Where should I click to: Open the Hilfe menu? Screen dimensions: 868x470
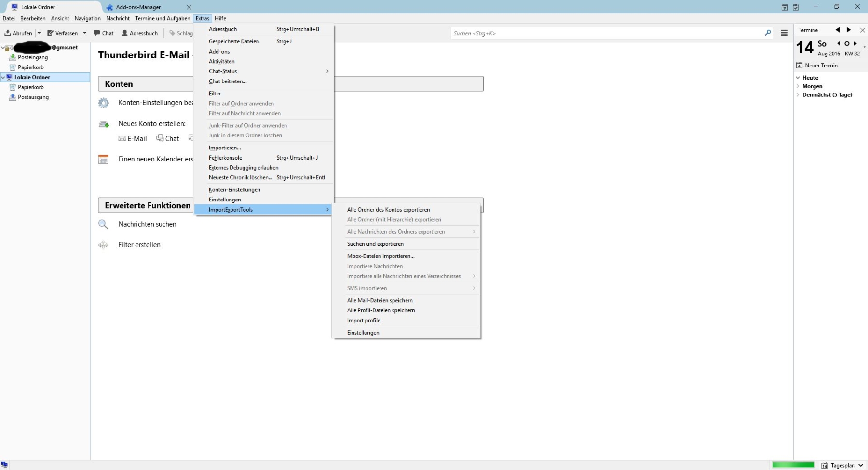pyautogui.click(x=220, y=19)
